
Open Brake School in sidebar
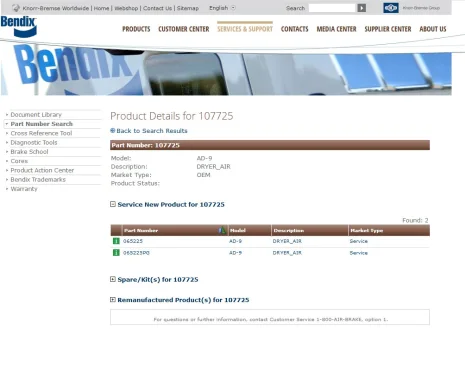29,152
